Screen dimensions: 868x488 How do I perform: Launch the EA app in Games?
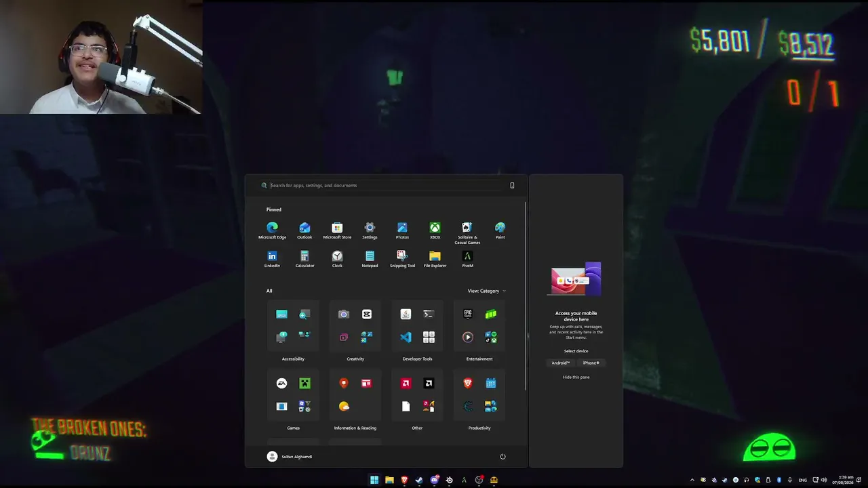pos(281,383)
